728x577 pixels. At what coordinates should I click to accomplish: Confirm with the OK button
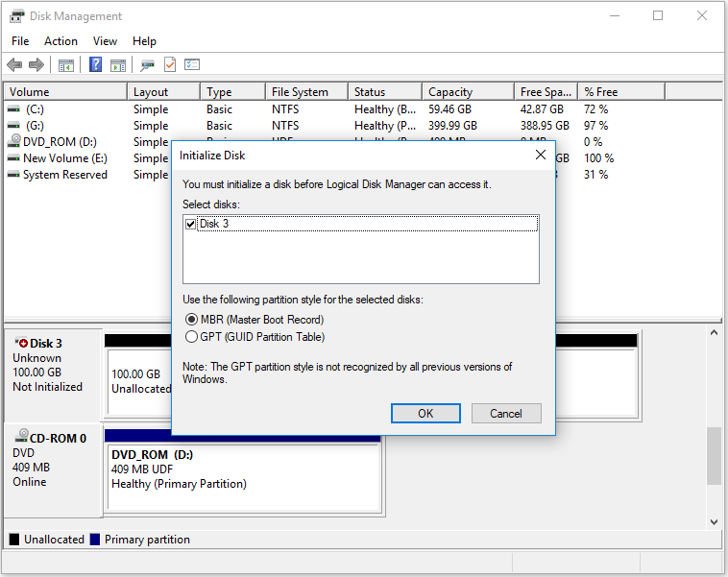coord(425,413)
